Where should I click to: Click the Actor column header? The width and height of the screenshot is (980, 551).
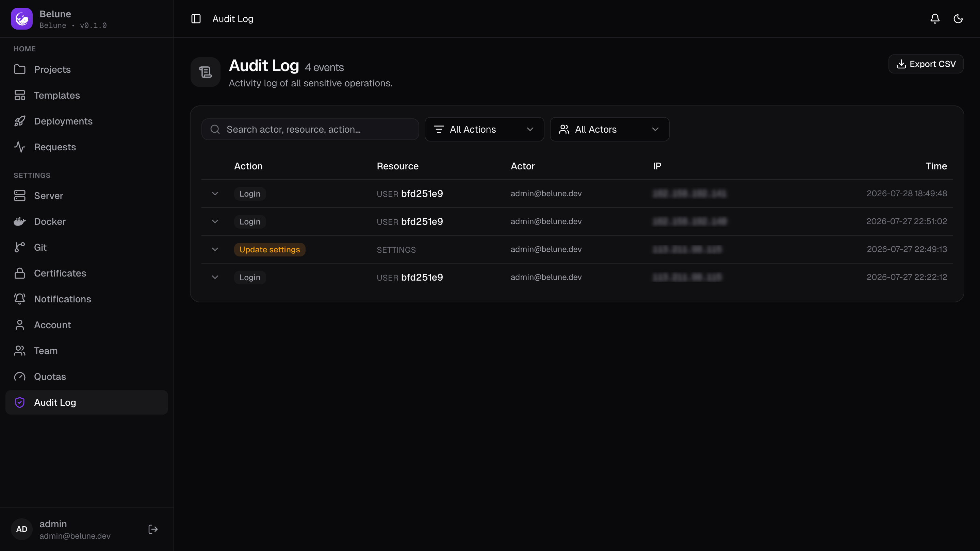523,166
